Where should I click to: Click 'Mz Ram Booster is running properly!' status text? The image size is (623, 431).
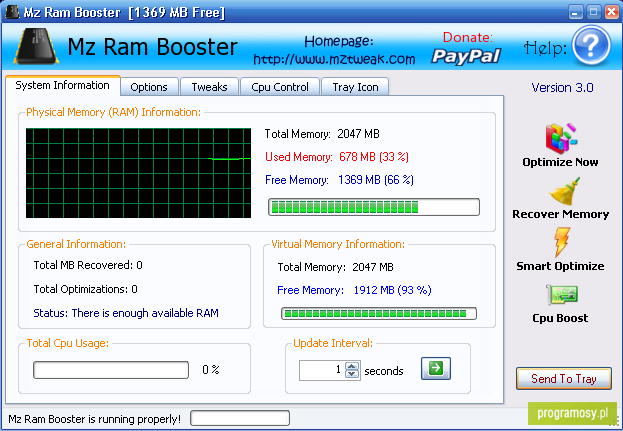tap(95, 419)
